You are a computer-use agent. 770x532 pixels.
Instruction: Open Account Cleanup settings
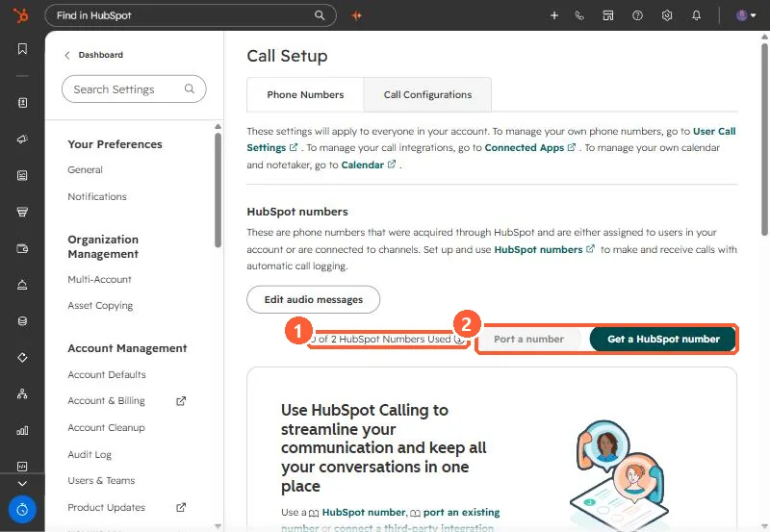(x=106, y=427)
